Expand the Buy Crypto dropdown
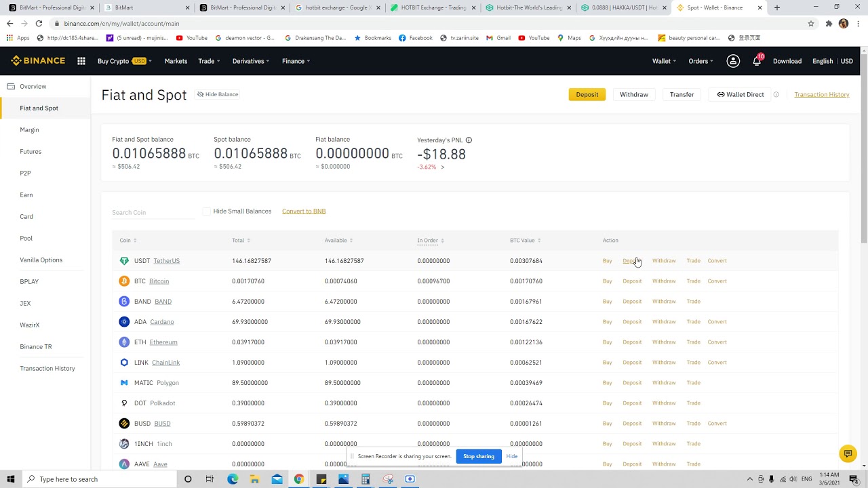The image size is (868, 488). [124, 61]
